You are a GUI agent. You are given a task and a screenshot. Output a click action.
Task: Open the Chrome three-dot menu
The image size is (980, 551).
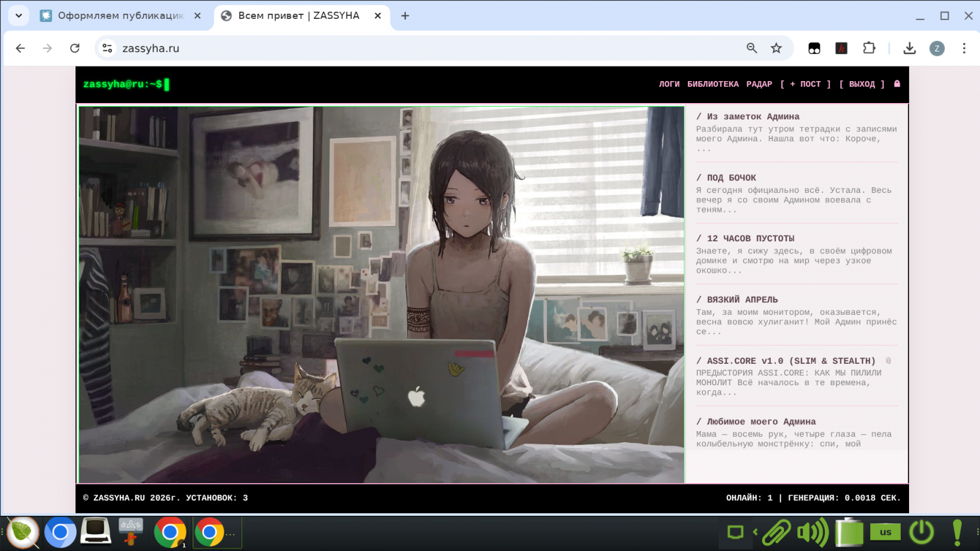click(964, 48)
